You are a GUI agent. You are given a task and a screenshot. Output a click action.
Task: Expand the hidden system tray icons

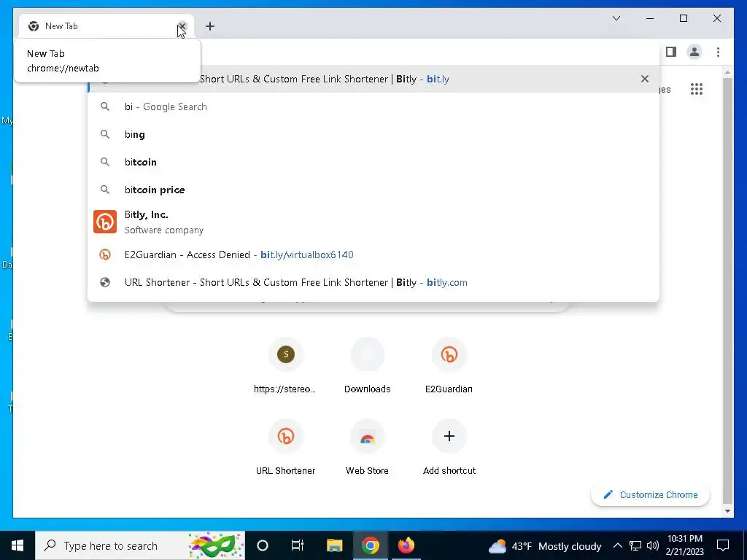(x=617, y=545)
